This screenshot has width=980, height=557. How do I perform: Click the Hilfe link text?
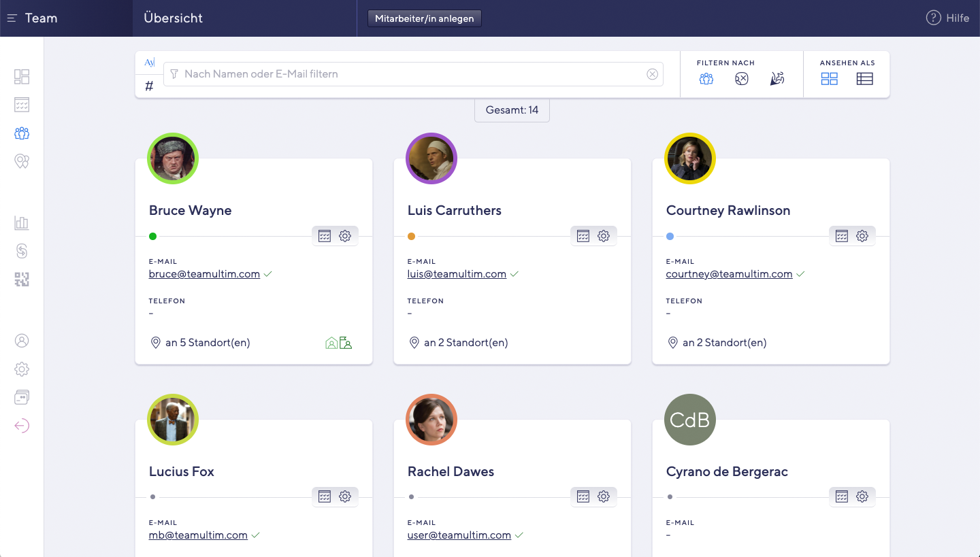(958, 18)
